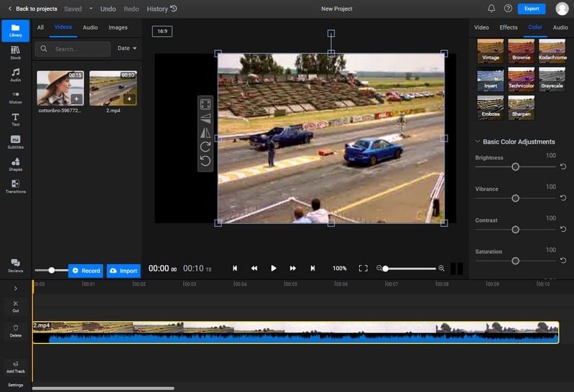The image size is (574, 392).
Task: Open the Date sort dropdown
Action: coord(127,48)
